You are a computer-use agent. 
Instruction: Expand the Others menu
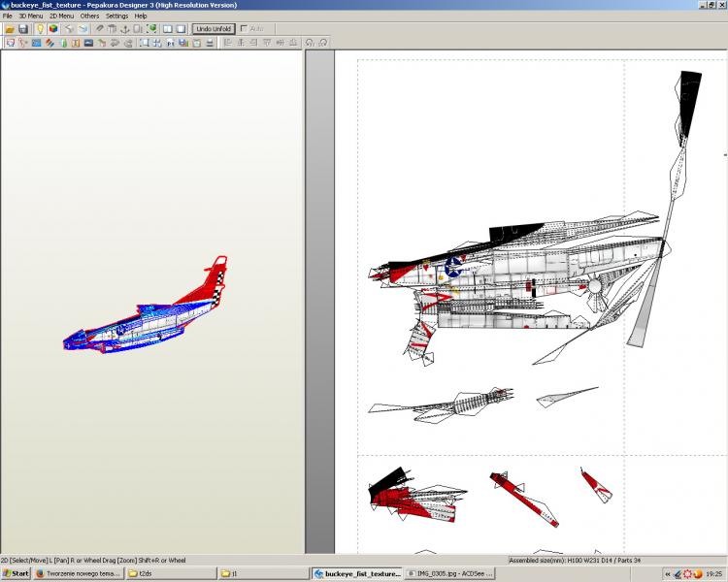pos(89,16)
